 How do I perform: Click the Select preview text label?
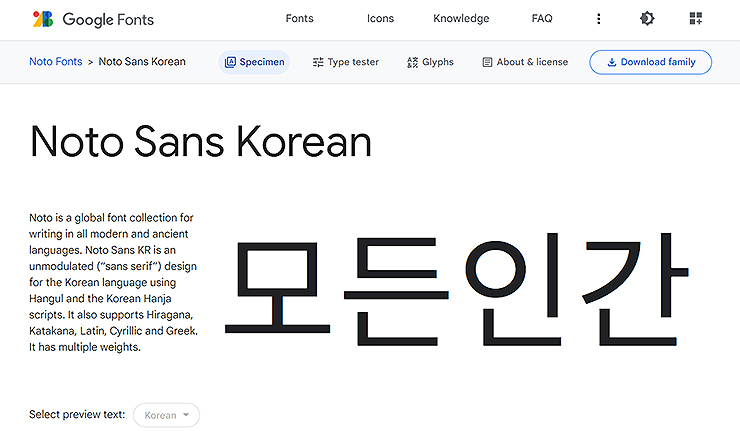77,414
